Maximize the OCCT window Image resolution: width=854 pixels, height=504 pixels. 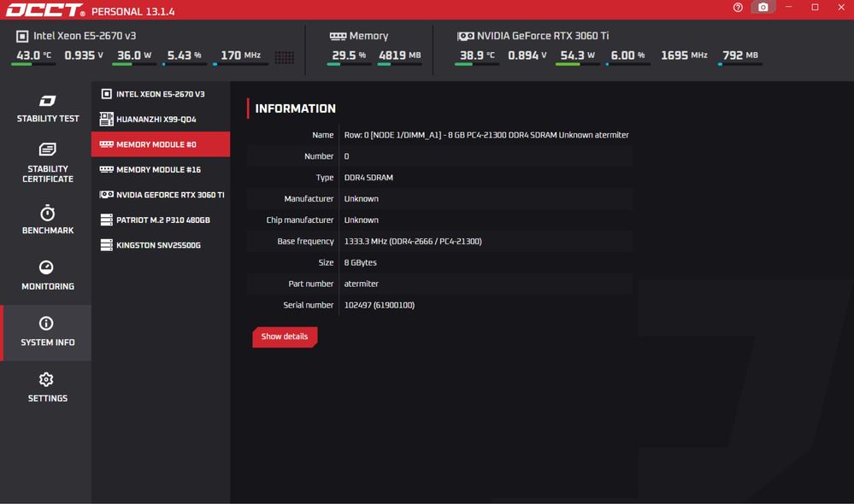[x=815, y=7]
